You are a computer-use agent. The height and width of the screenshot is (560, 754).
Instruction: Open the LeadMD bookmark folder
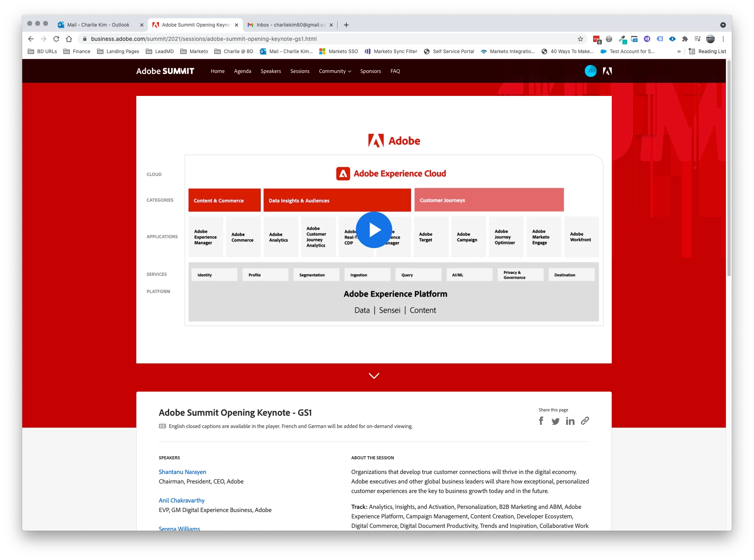click(x=160, y=52)
